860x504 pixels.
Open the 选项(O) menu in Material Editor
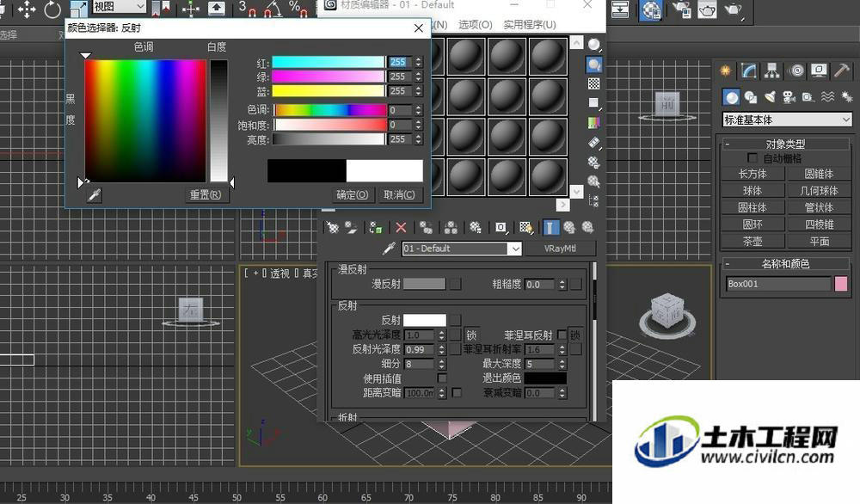click(x=475, y=25)
